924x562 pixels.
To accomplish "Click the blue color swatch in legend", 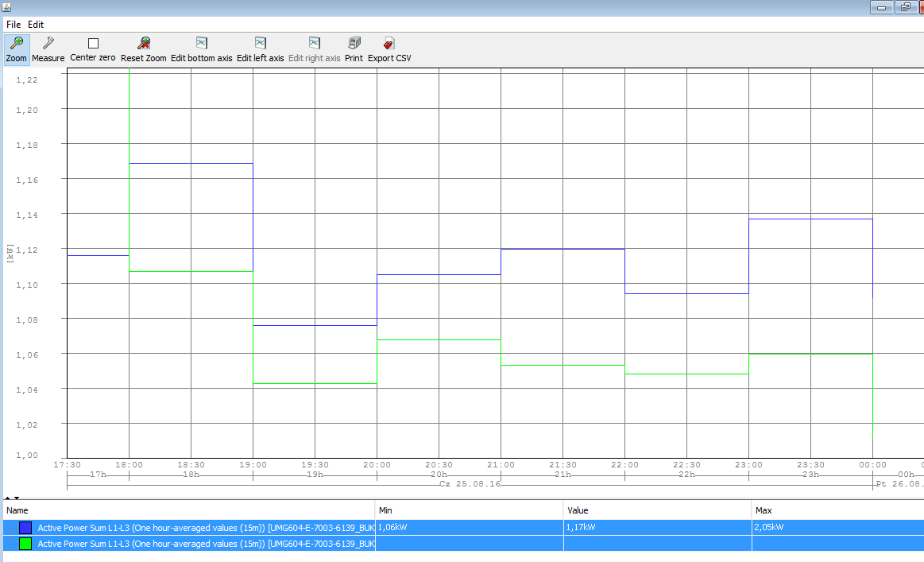I will tap(25, 528).
